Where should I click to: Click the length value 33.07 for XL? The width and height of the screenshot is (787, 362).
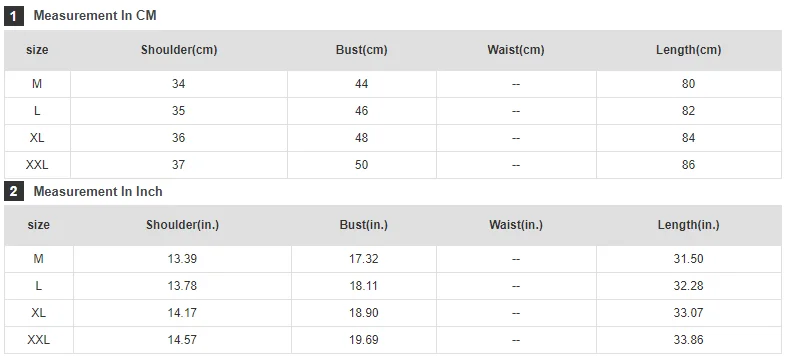click(x=689, y=313)
